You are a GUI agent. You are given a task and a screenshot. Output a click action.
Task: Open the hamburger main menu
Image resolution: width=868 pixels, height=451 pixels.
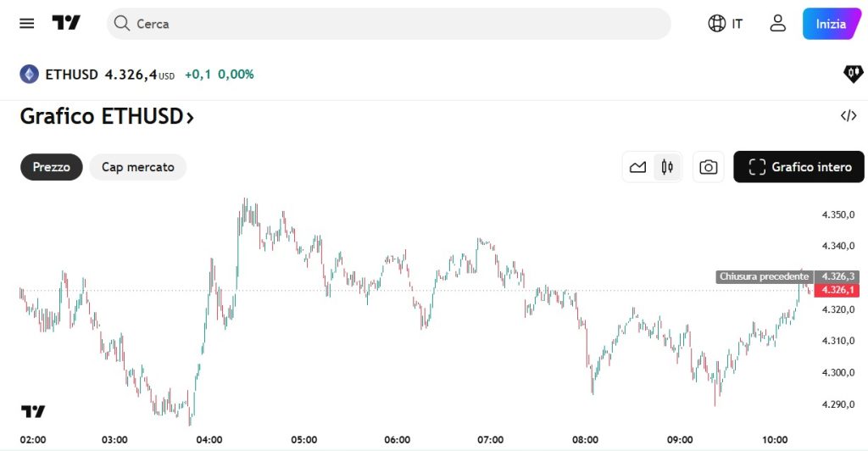[x=27, y=23]
